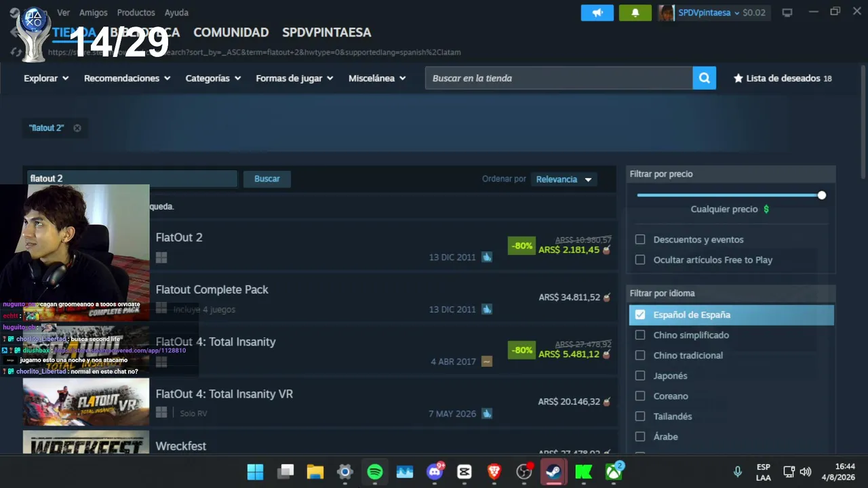Viewport: 868px width, 488px height.
Task: Click the Buscar en la tienda search field
Action: 559,78
